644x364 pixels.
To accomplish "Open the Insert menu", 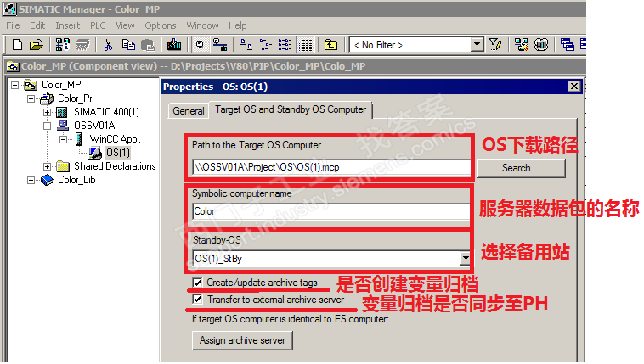I will pyautogui.click(x=68, y=25).
